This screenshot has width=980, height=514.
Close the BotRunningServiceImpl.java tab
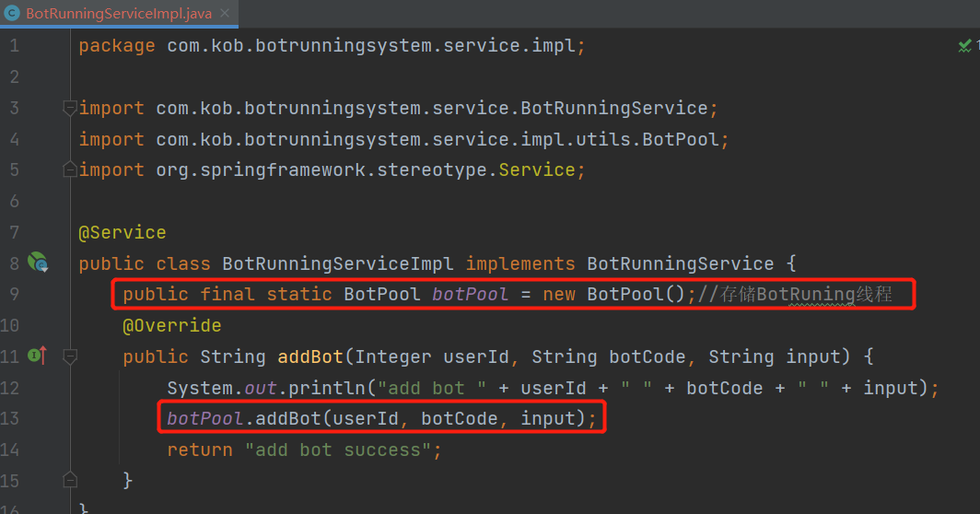pyautogui.click(x=225, y=13)
